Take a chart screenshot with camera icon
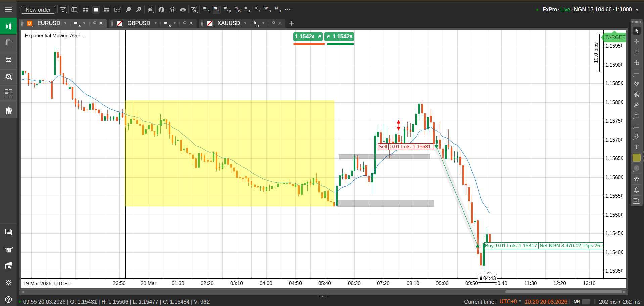 pyautogui.click(x=636, y=179)
